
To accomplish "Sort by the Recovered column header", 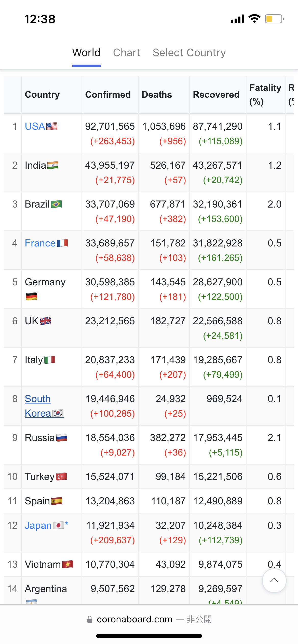I will [x=216, y=95].
